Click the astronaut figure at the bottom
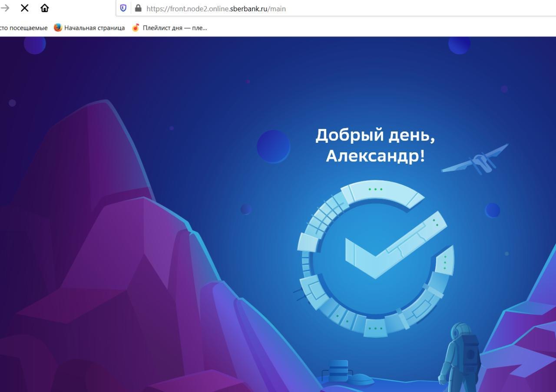The height and width of the screenshot is (392, 556). click(x=460, y=357)
